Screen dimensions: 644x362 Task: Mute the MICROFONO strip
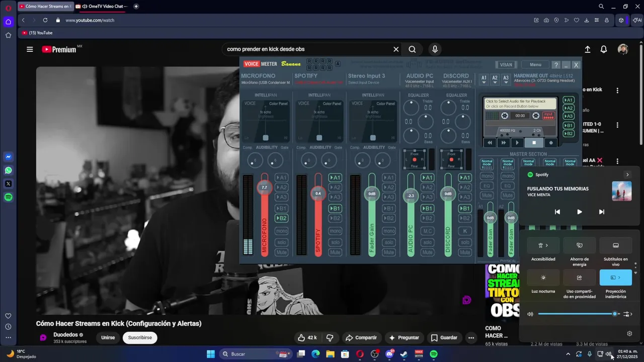(x=281, y=252)
